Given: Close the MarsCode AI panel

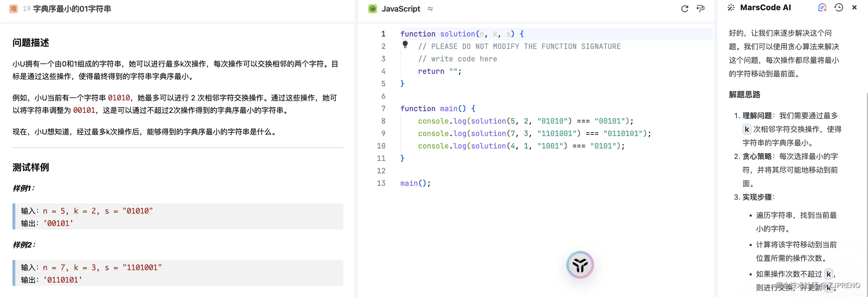Looking at the screenshot, I should point(855,7).
